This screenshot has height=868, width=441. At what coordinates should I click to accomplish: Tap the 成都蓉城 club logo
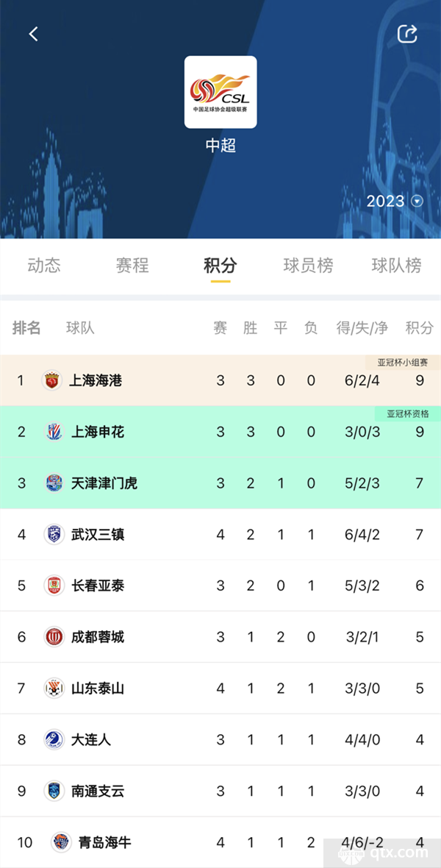[x=54, y=637]
